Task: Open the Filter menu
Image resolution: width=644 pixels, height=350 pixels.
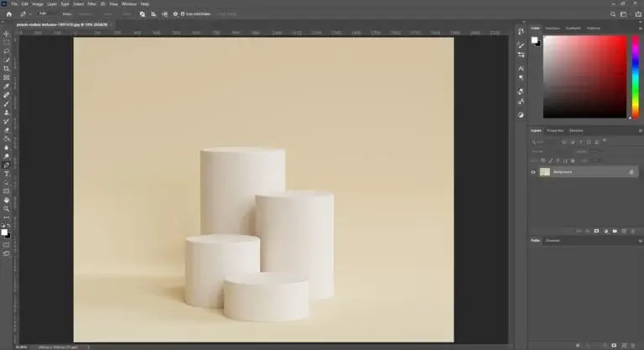Action: [x=91, y=4]
